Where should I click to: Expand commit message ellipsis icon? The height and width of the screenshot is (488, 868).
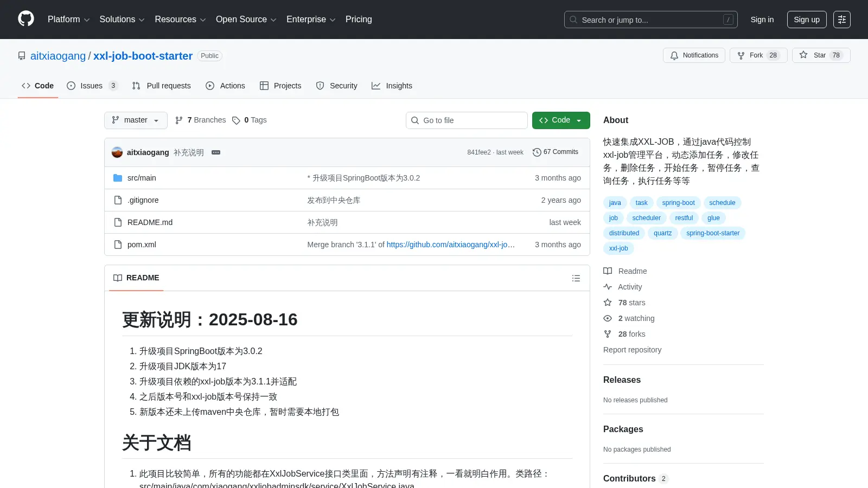click(216, 152)
